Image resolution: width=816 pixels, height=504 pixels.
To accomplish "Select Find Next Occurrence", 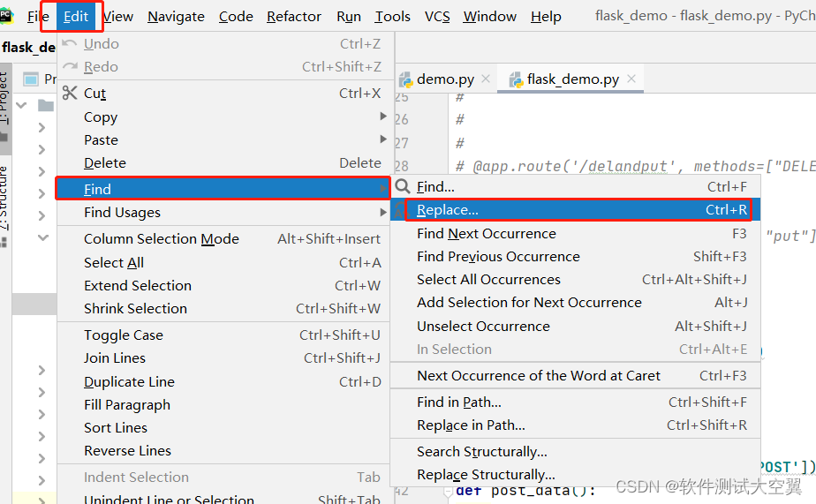I will [x=576, y=234].
